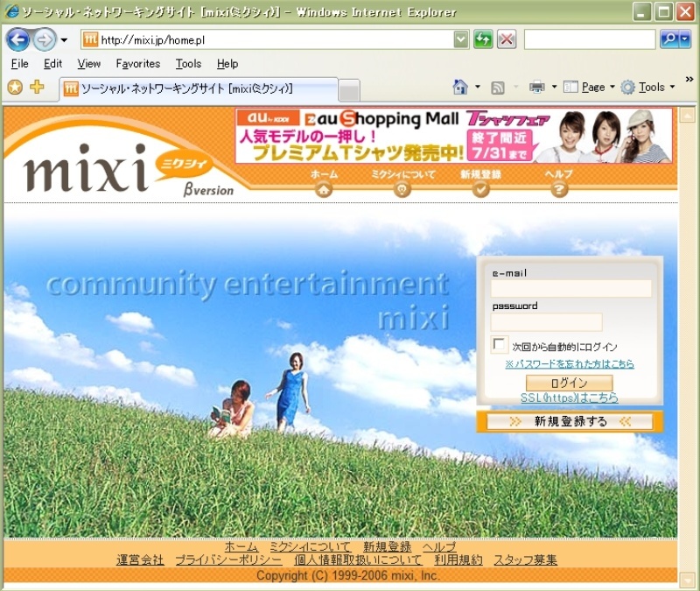
Task: Open the Edit menu
Action: pos(52,64)
